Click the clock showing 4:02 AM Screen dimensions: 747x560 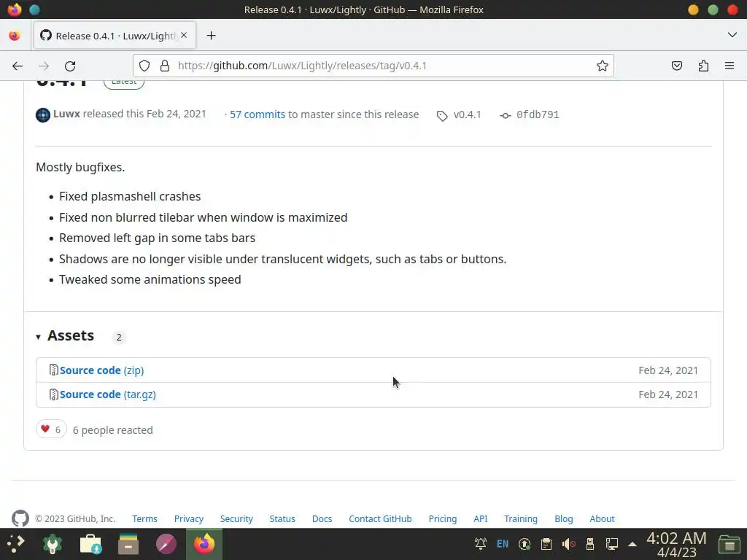point(676,544)
